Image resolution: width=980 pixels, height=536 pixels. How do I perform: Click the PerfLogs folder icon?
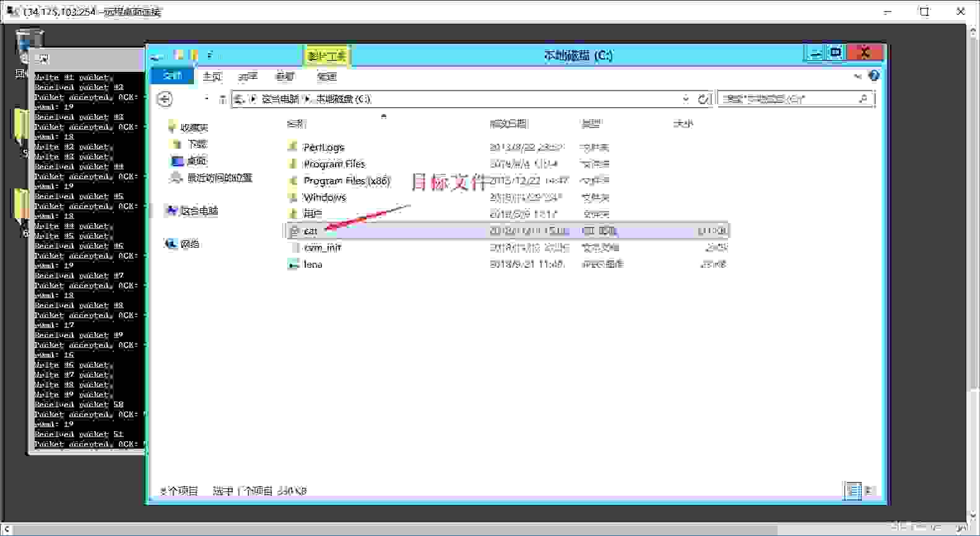[x=293, y=147]
